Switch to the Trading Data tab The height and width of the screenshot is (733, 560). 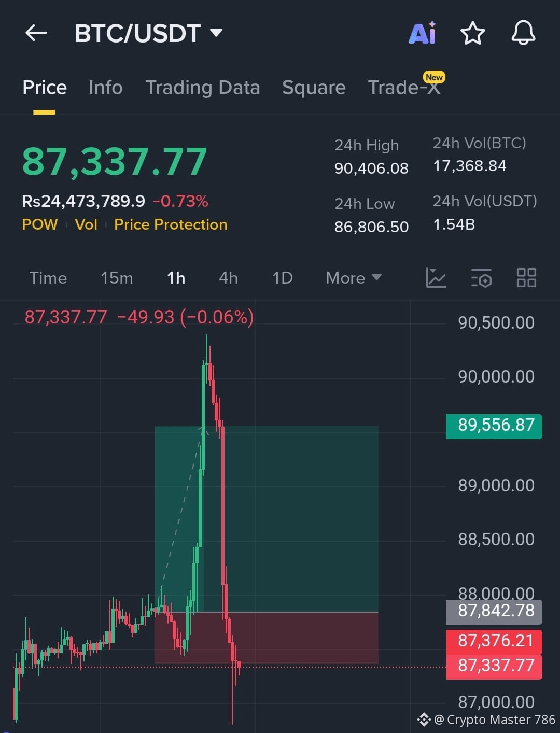click(x=203, y=87)
